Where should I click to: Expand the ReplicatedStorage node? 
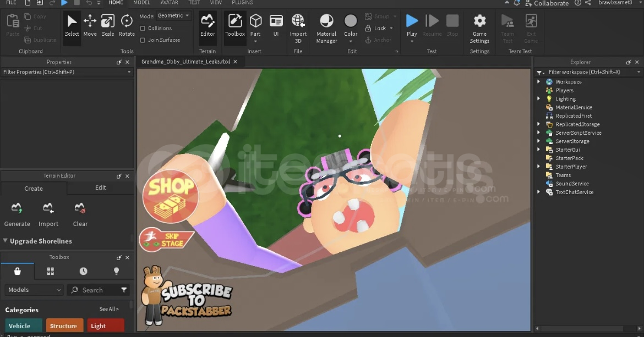pyautogui.click(x=538, y=124)
